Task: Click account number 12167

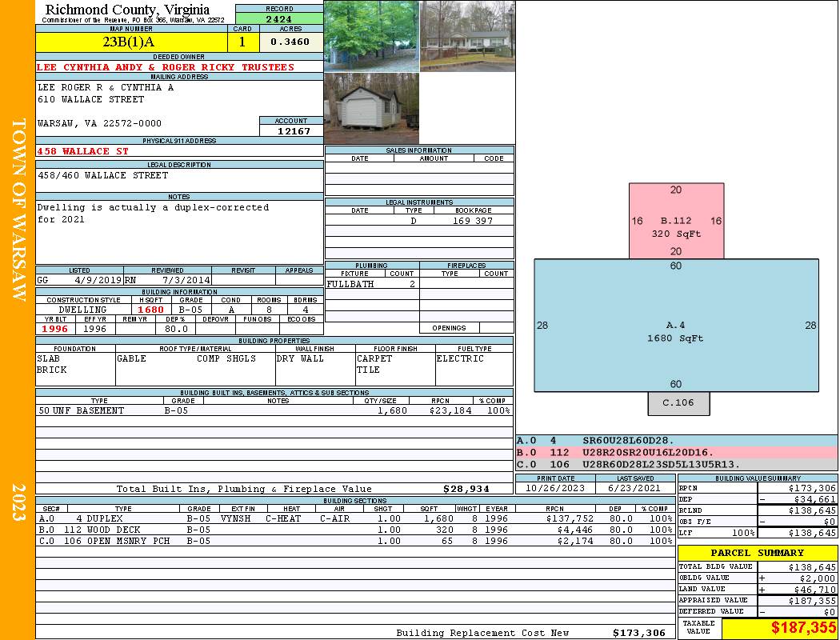Action: pos(293,130)
